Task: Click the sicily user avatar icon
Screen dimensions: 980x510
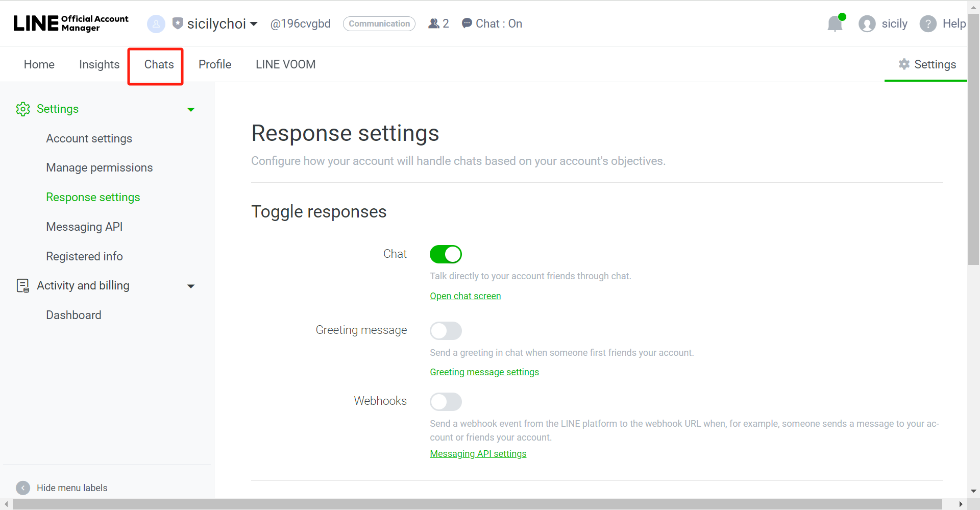Action: [x=867, y=24]
